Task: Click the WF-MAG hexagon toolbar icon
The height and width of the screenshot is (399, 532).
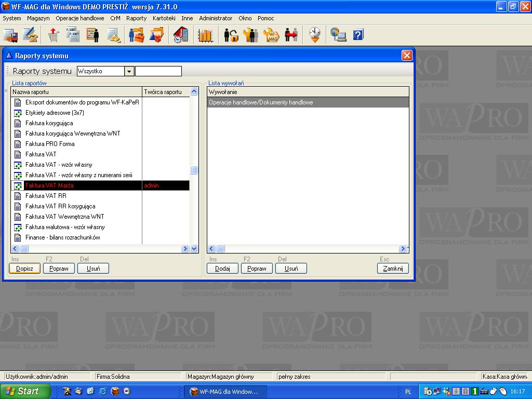Action: click(x=271, y=35)
